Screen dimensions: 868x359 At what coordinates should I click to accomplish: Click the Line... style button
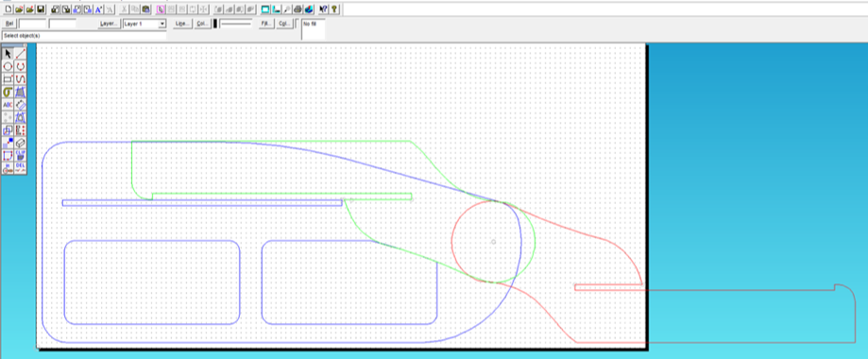182,24
